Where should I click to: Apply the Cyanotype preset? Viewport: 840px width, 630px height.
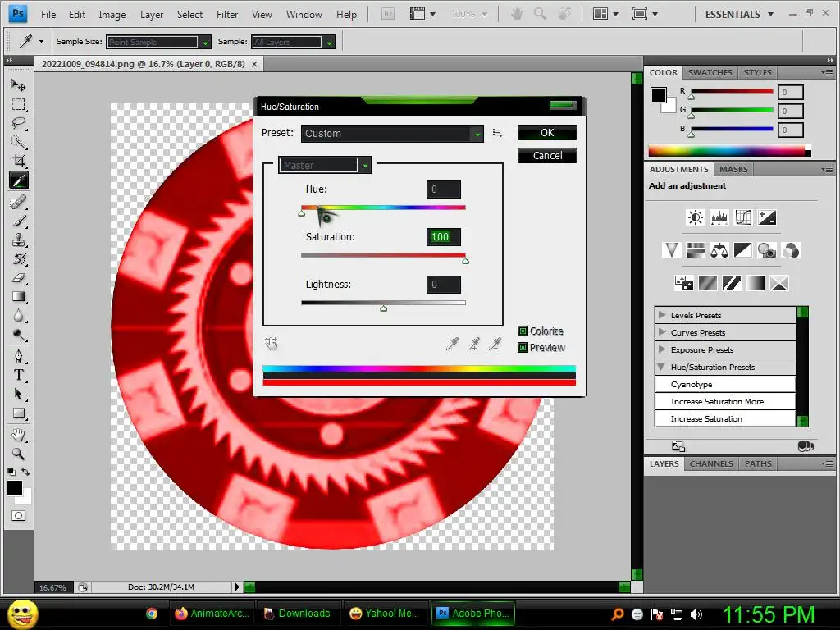(x=725, y=384)
